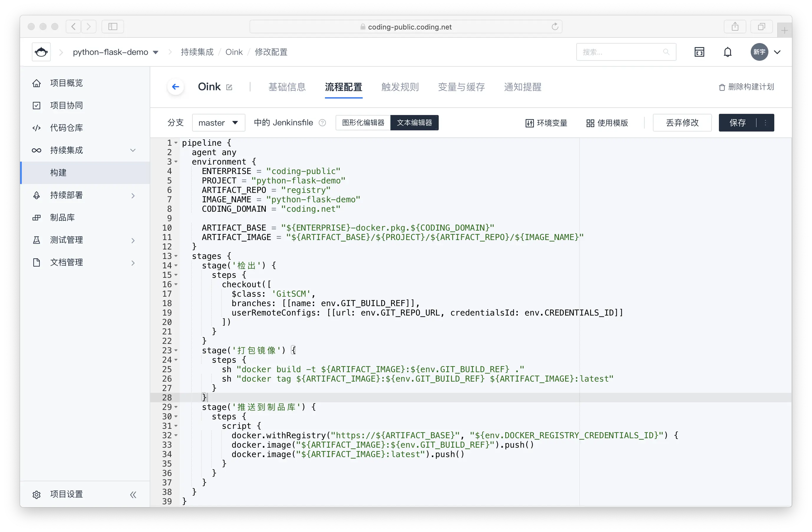
Task: Click the CODING logo home icon
Action: pyautogui.click(x=41, y=52)
